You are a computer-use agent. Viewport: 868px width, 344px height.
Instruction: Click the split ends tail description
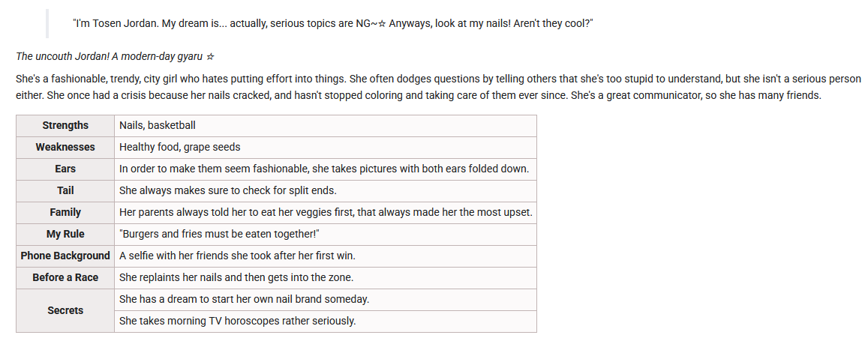pyautogui.click(x=227, y=190)
